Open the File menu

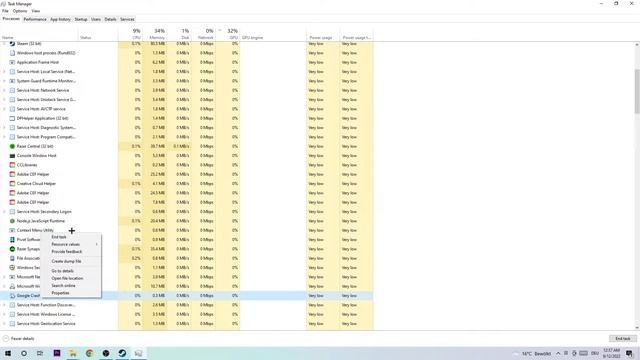coord(5,11)
